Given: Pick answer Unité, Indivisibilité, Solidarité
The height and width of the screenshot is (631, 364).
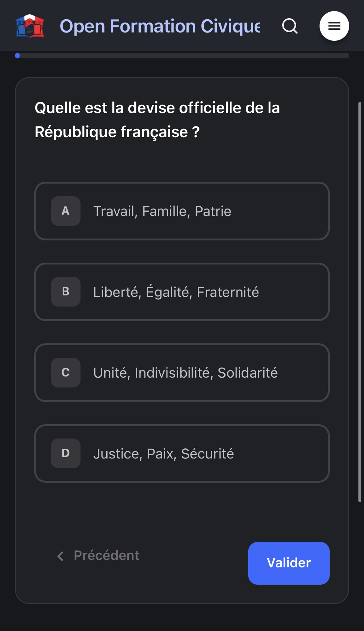Looking at the screenshot, I should click(x=185, y=373).
